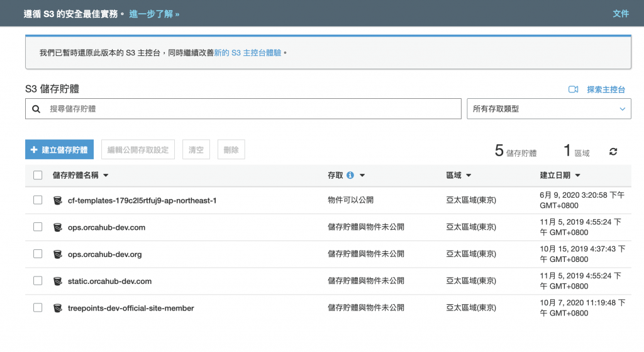Screen dimensions: 644x352
Task: Click the 1 區域 count
Action: pyautogui.click(x=576, y=151)
